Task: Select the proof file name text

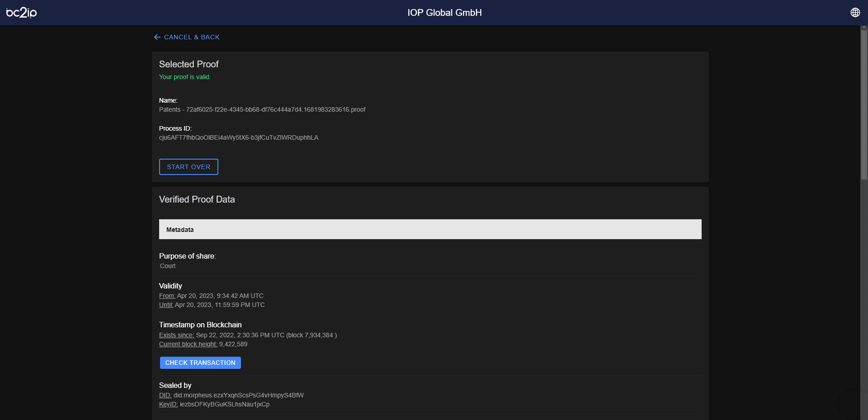Action: [262, 109]
